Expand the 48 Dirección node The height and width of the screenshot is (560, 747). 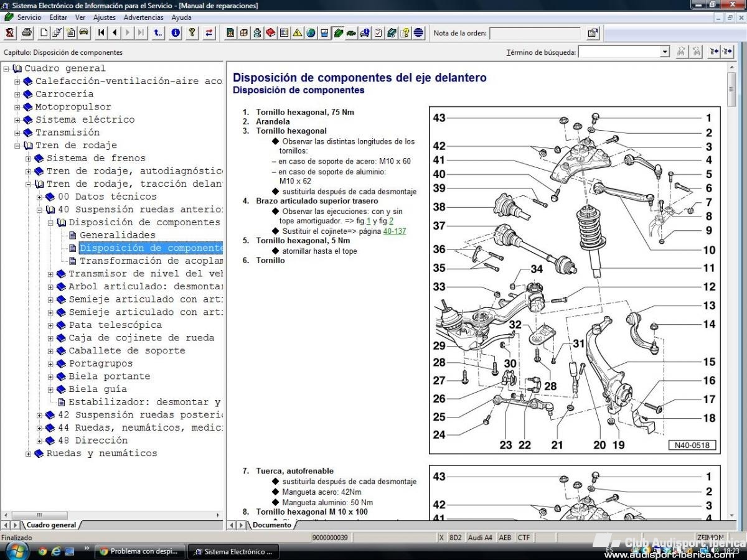pos(40,441)
